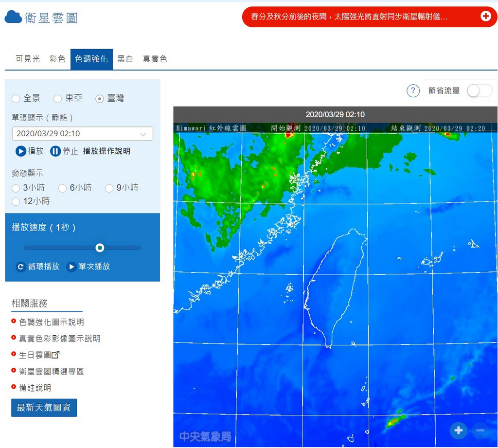
Task: Choose the 6小時 animation duration
Action: click(x=62, y=188)
